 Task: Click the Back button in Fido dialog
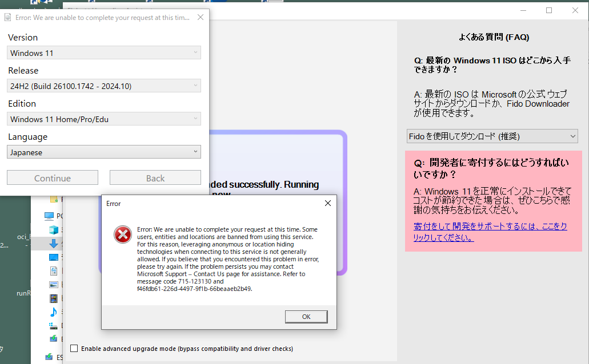(155, 178)
